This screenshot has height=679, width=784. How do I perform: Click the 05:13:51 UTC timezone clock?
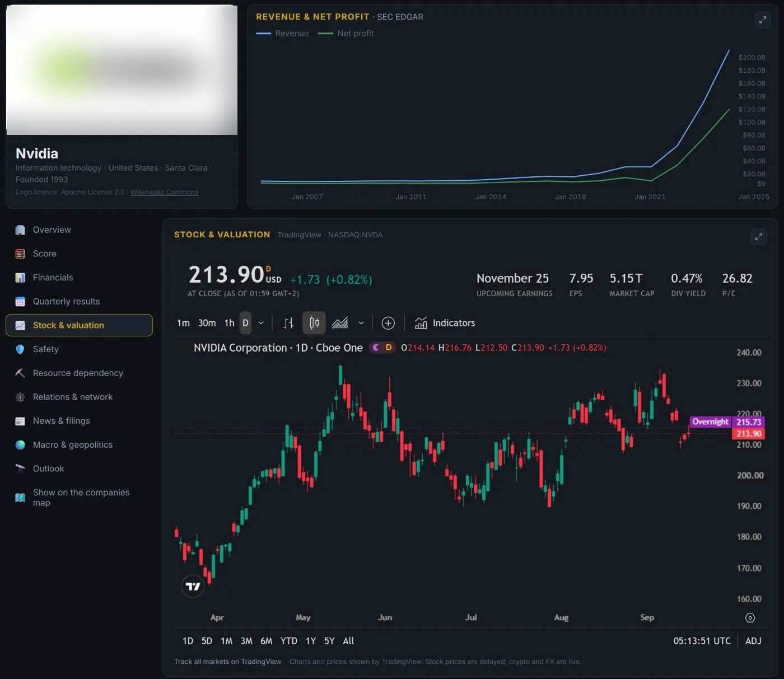pos(702,641)
